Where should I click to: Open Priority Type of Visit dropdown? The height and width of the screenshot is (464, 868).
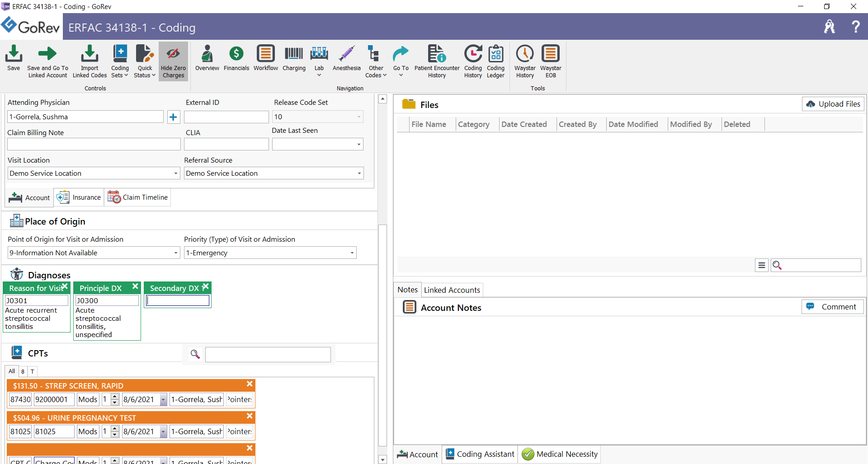(352, 253)
